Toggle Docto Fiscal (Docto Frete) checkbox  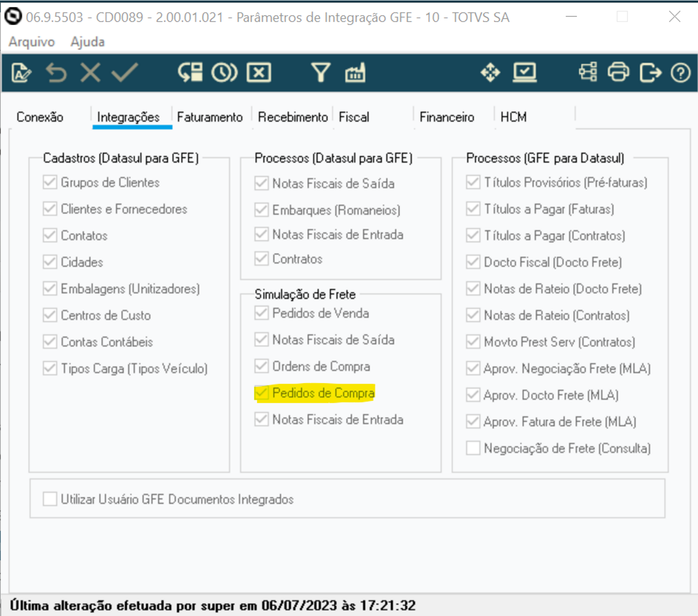point(473,262)
